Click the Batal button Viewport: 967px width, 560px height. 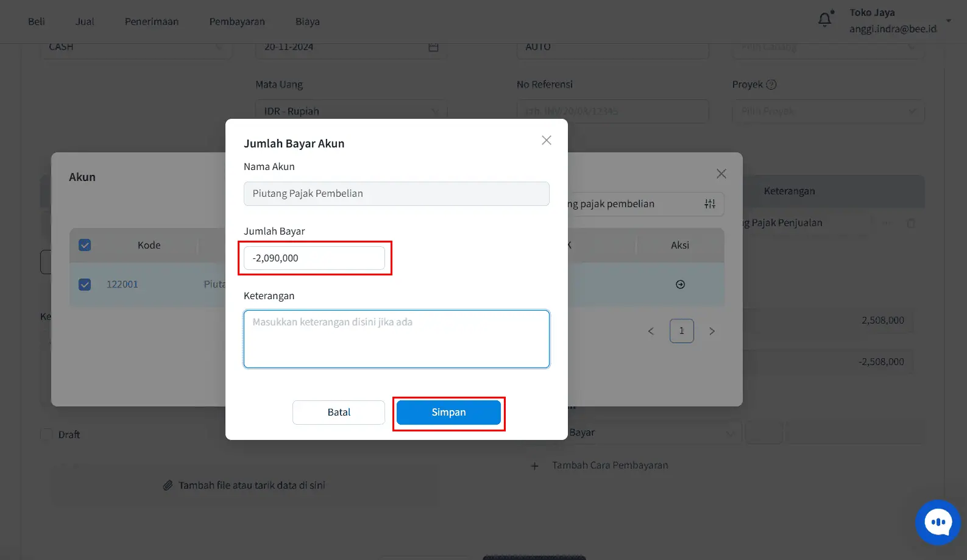[339, 413]
